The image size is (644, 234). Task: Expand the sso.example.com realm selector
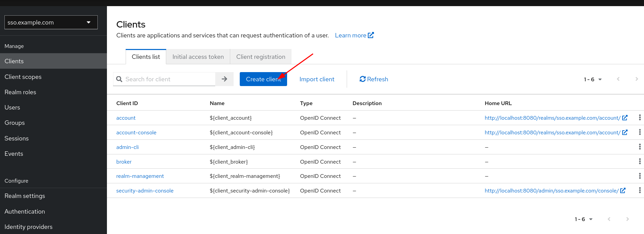tap(51, 22)
